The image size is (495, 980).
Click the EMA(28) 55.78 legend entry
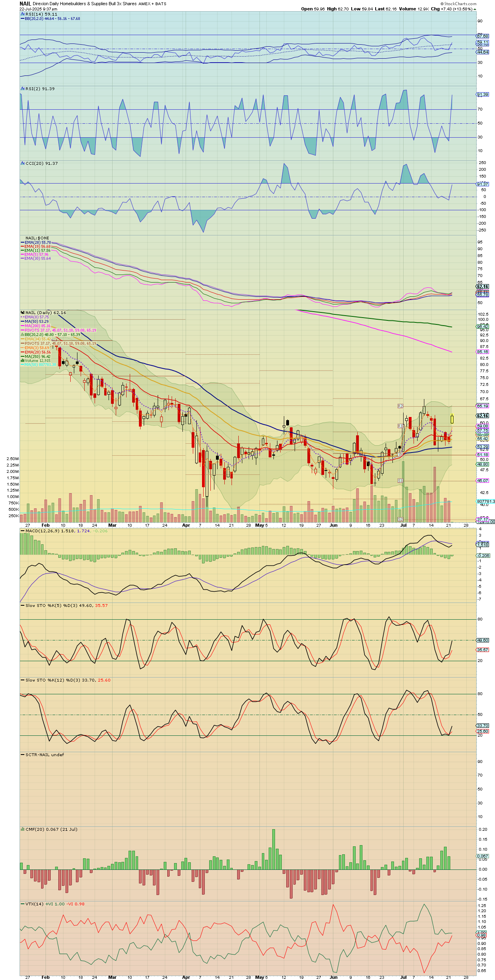click(x=36, y=242)
